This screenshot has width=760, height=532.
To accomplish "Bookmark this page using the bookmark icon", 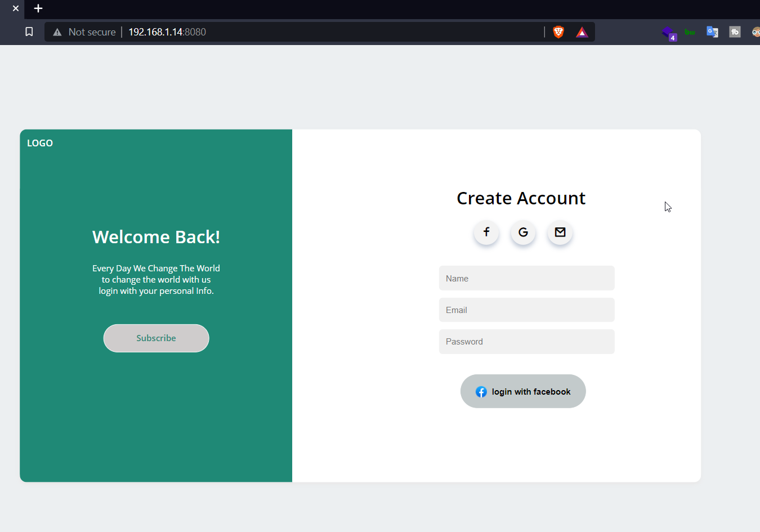I will coord(29,32).
